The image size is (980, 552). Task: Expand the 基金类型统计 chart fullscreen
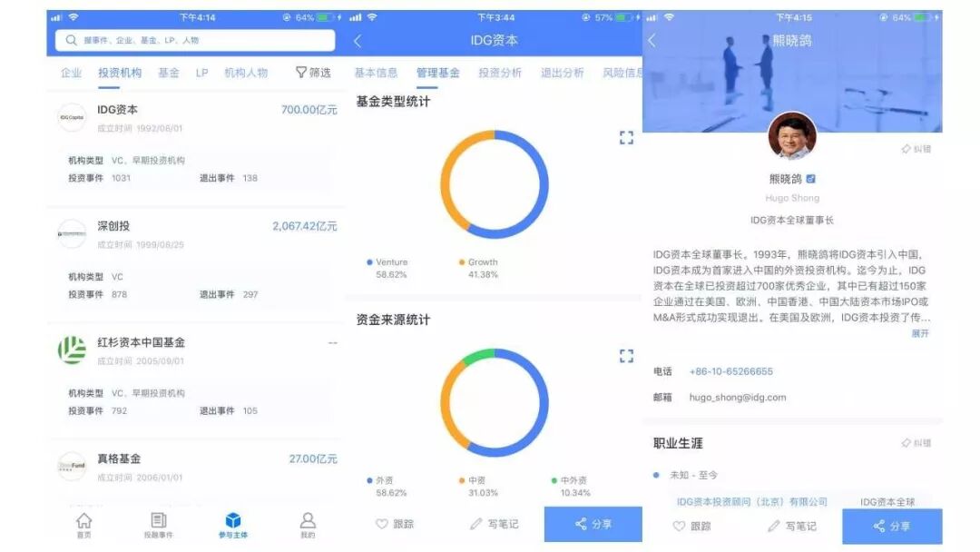point(626,137)
